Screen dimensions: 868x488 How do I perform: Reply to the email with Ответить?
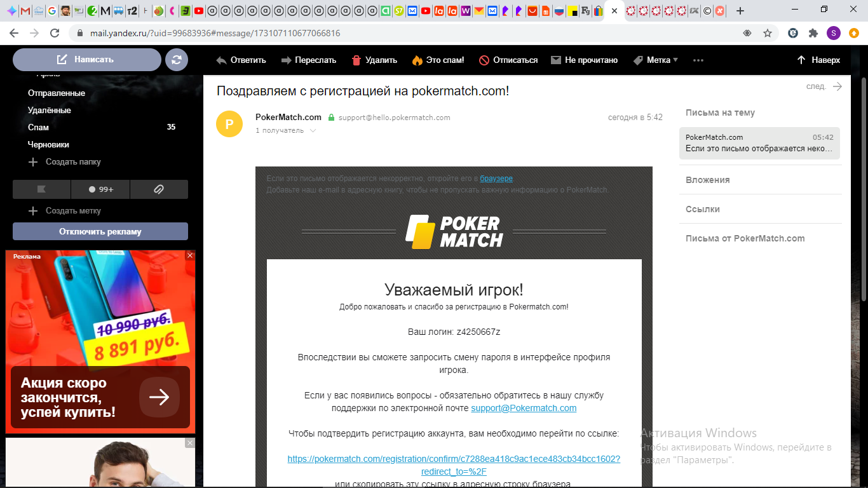241,60
